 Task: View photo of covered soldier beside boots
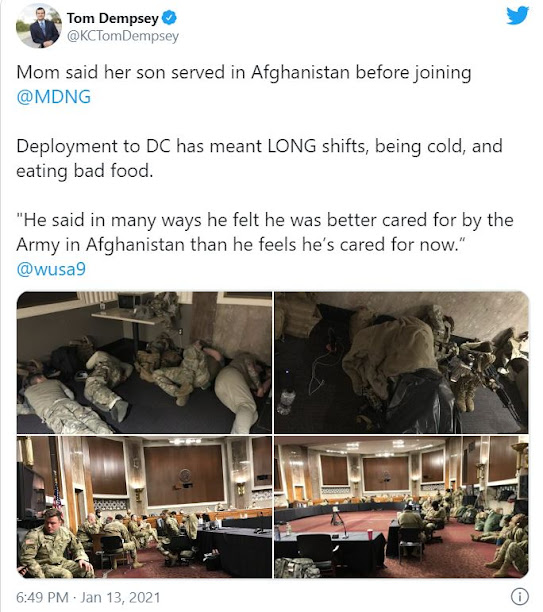coord(401,363)
